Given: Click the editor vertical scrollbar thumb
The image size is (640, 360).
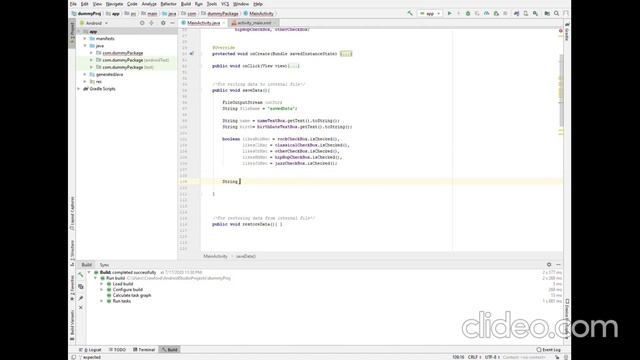Looking at the screenshot, I should (561, 90).
